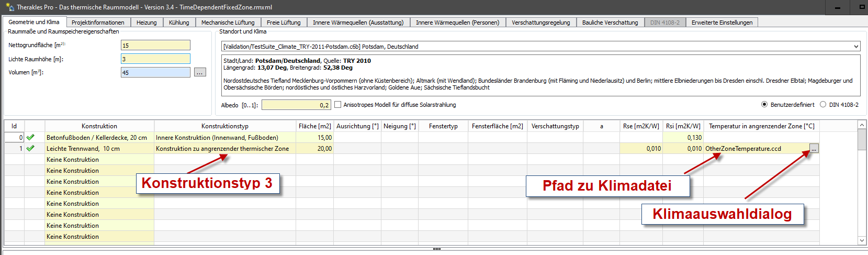Screen dimensions: 868x255
Task: Click the Albedo input field
Action: point(296,105)
